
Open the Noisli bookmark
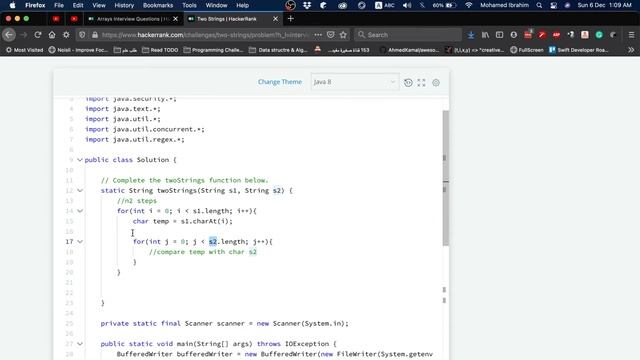pos(78,50)
